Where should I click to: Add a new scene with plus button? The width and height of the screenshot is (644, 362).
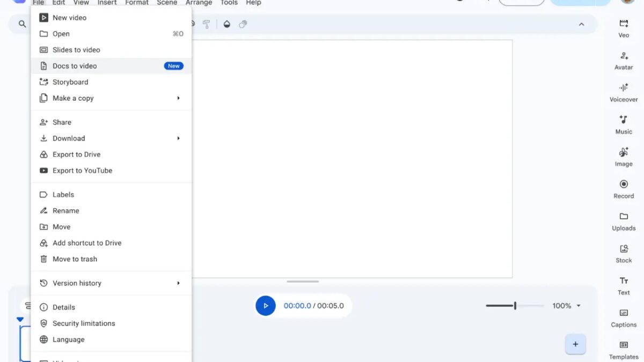click(575, 344)
